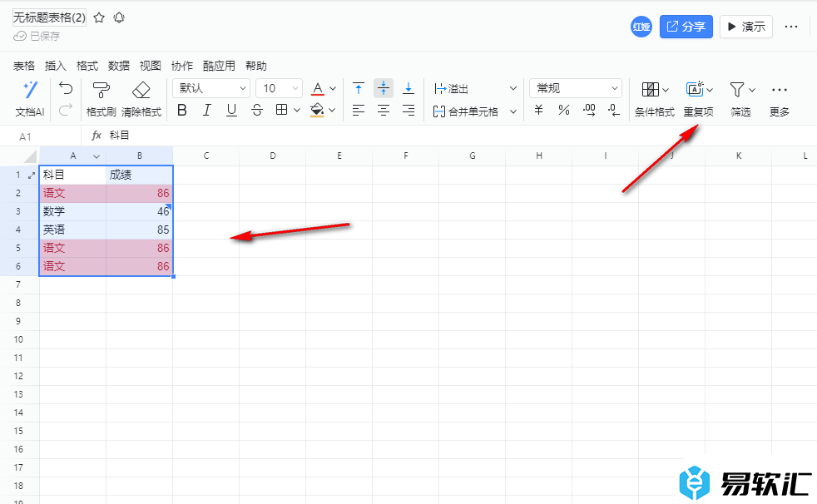
Task: Redo the last action
Action: (x=66, y=110)
